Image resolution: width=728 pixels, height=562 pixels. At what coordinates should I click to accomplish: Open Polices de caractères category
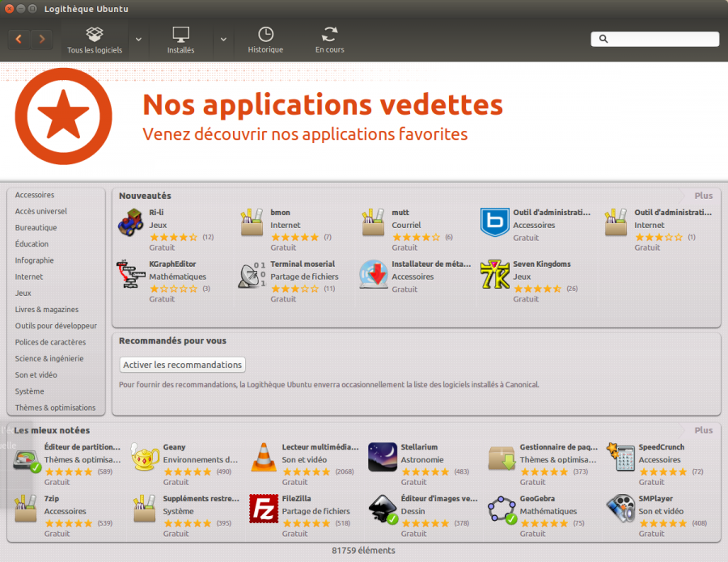click(x=50, y=342)
